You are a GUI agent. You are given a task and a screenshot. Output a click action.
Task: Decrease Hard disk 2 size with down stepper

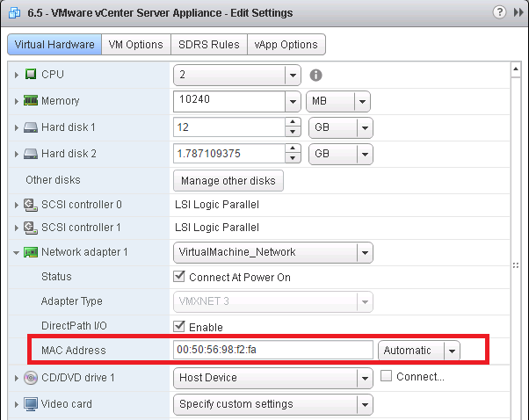pos(293,158)
